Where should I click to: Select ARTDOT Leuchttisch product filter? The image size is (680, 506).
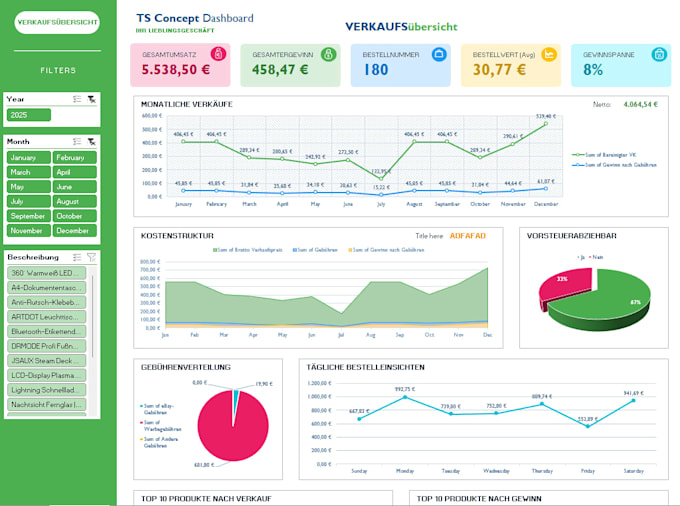(46, 317)
